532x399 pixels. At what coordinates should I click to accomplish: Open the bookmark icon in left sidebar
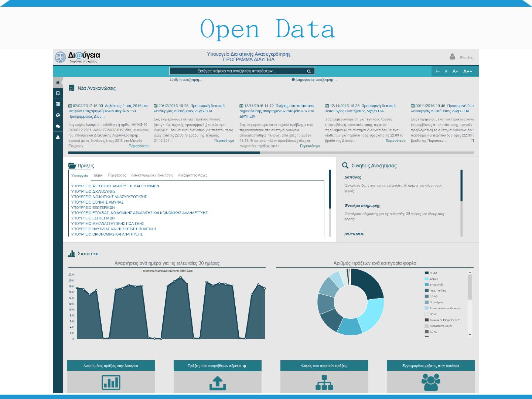pos(58,93)
